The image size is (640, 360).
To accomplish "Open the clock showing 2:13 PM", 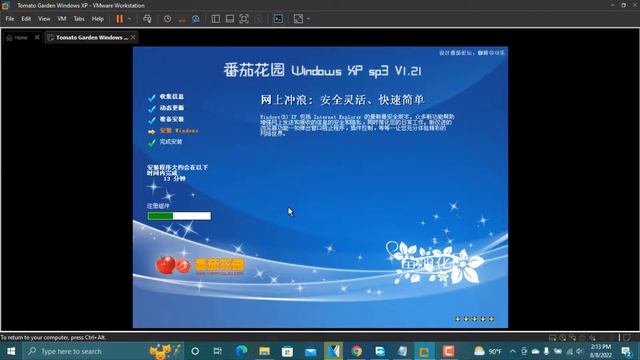I will (x=600, y=351).
